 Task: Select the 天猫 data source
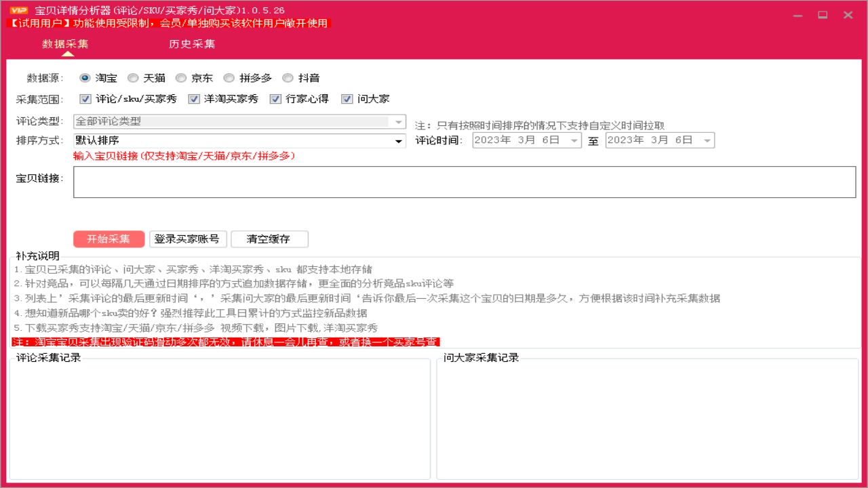(x=133, y=78)
